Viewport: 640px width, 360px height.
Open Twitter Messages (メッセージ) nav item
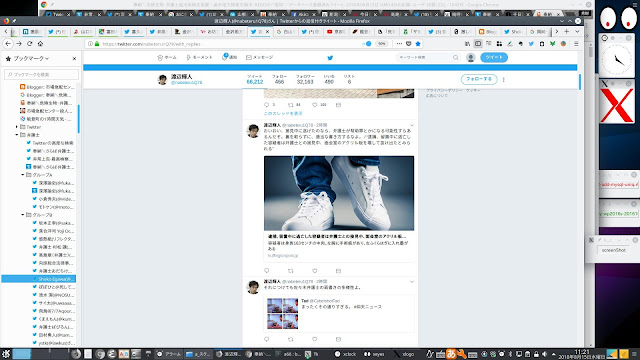click(260, 58)
